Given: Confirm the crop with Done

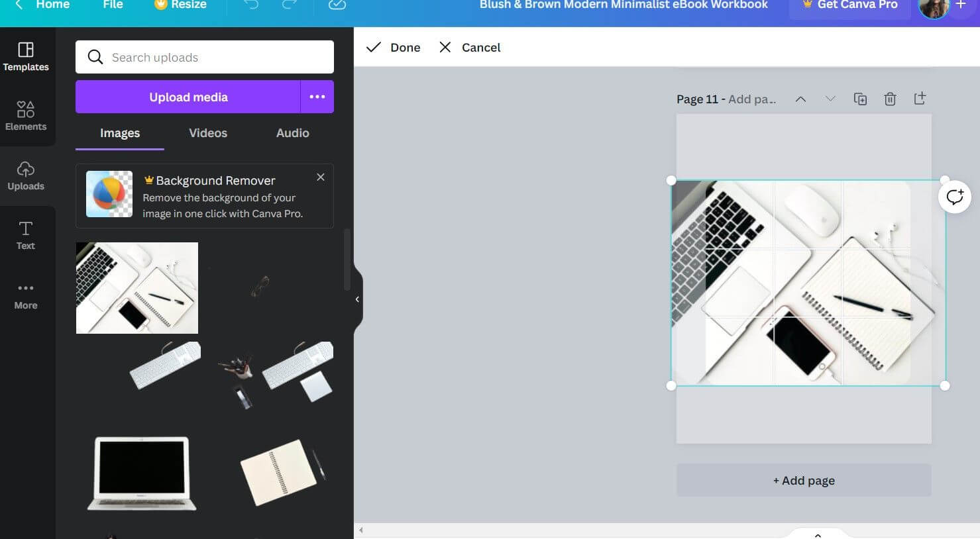Looking at the screenshot, I should (x=394, y=47).
